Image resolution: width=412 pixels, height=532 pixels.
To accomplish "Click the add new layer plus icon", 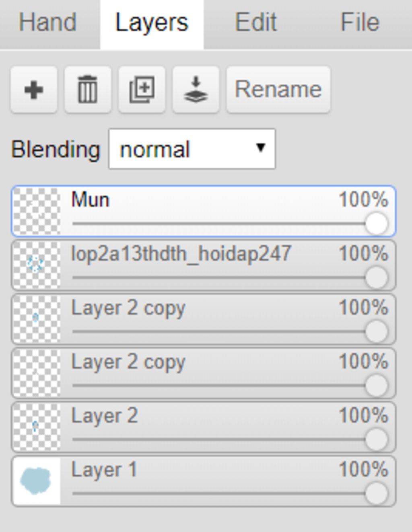I will (x=34, y=89).
